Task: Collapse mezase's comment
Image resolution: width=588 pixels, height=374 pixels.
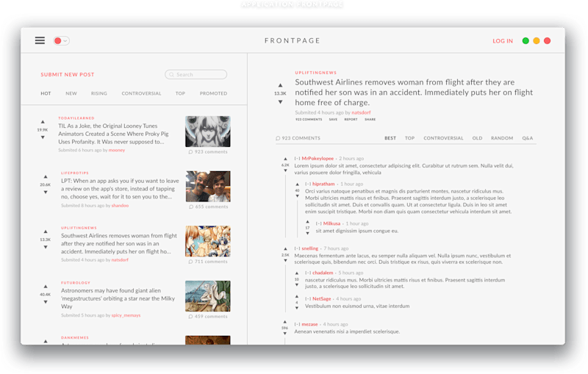Action: (x=297, y=325)
